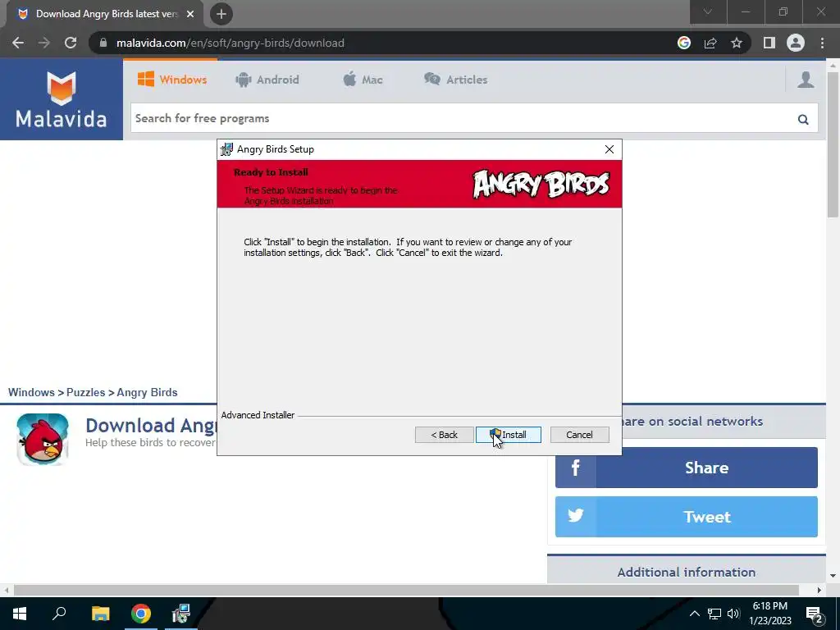Screen dimensions: 840x630
Task: Click the network tray icon
Action: click(714, 614)
